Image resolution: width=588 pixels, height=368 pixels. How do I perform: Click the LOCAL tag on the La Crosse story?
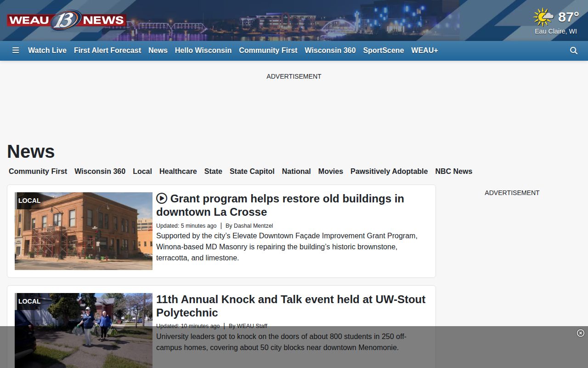pyautogui.click(x=29, y=201)
